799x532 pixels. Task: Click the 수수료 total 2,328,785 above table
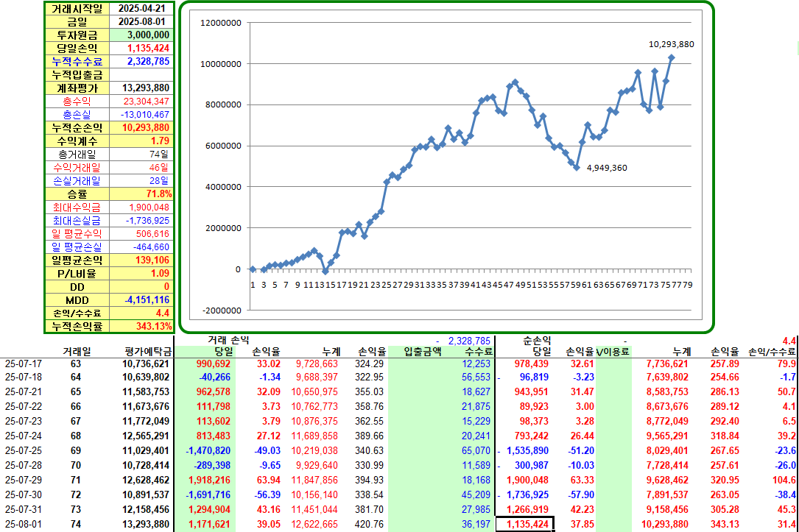[x=469, y=341]
